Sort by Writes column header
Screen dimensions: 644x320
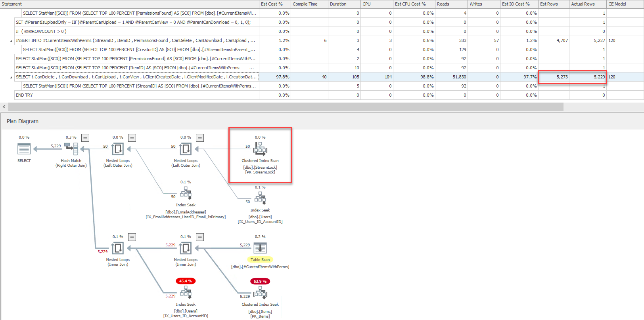tap(484, 4)
